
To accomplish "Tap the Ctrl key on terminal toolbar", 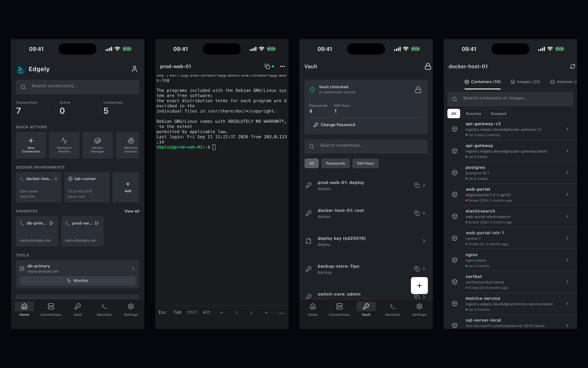I will [x=192, y=312].
